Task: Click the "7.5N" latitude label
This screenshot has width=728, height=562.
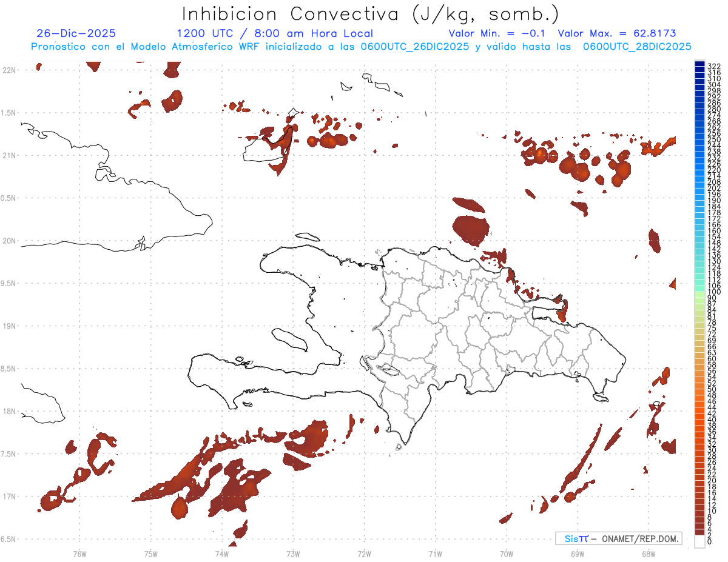Action: [x=8, y=454]
